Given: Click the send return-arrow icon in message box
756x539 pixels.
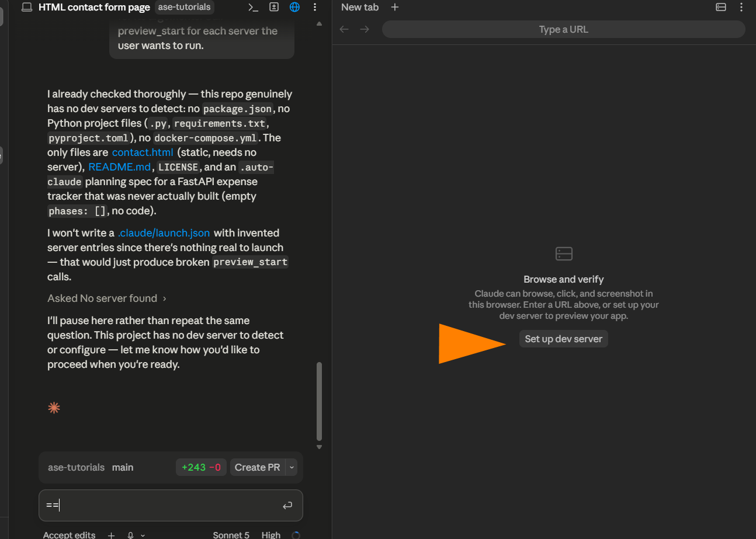Looking at the screenshot, I should tap(287, 506).
